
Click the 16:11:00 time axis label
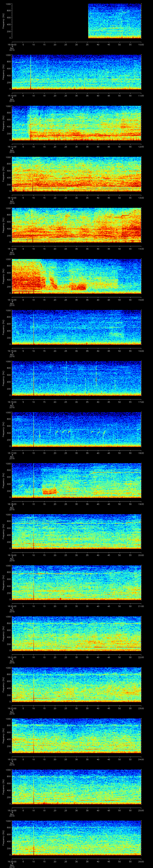coord(12,147)
